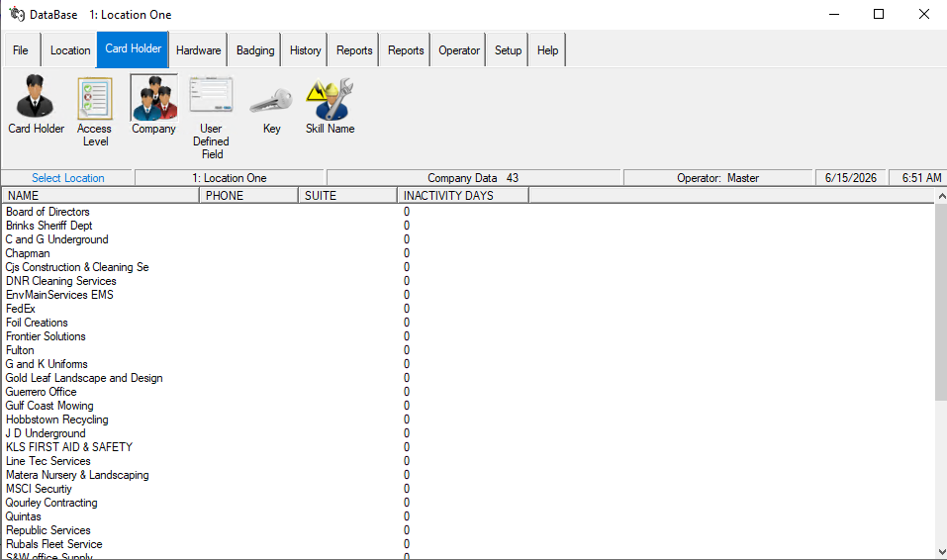Select the Chapman row
The width and height of the screenshot is (947, 560).
468,253
